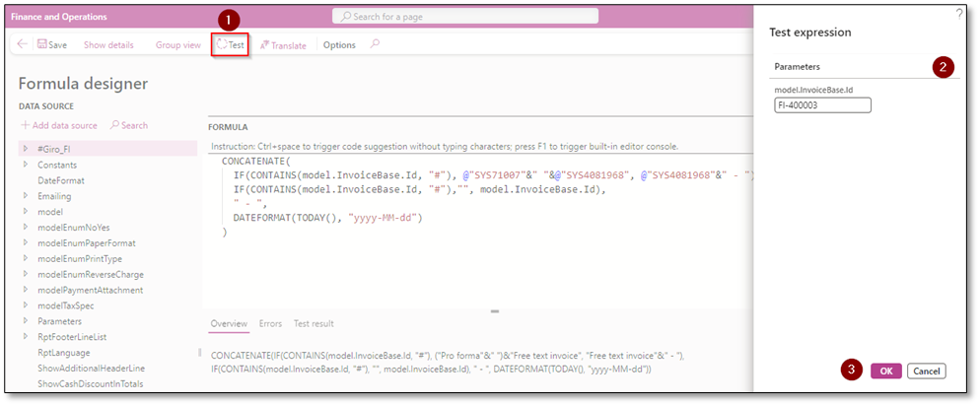This screenshot has width=980, height=406.
Task: Cancel the Test expression dialog
Action: 926,371
